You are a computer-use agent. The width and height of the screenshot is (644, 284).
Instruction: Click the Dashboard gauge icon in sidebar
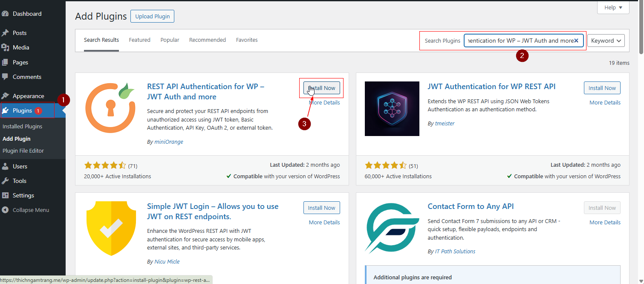(6, 14)
